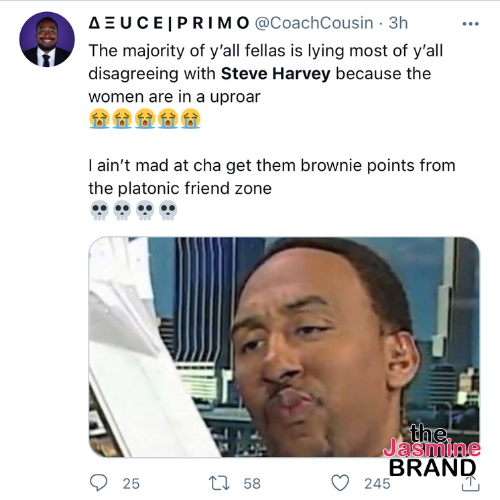Click the 3h timestamp
The width and height of the screenshot is (500, 500).
[x=398, y=23]
